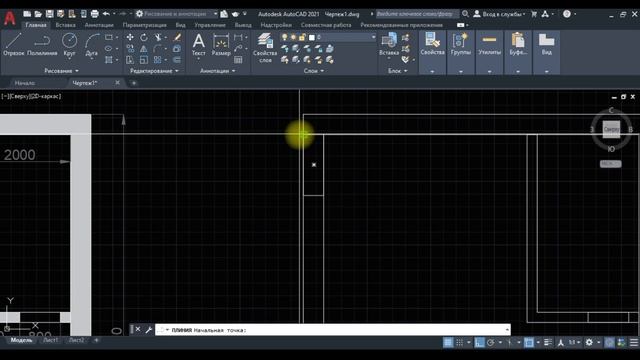Click the Scale tool icon
The width and height of the screenshot is (640, 360).
pyautogui.click(x=144, y=60)
